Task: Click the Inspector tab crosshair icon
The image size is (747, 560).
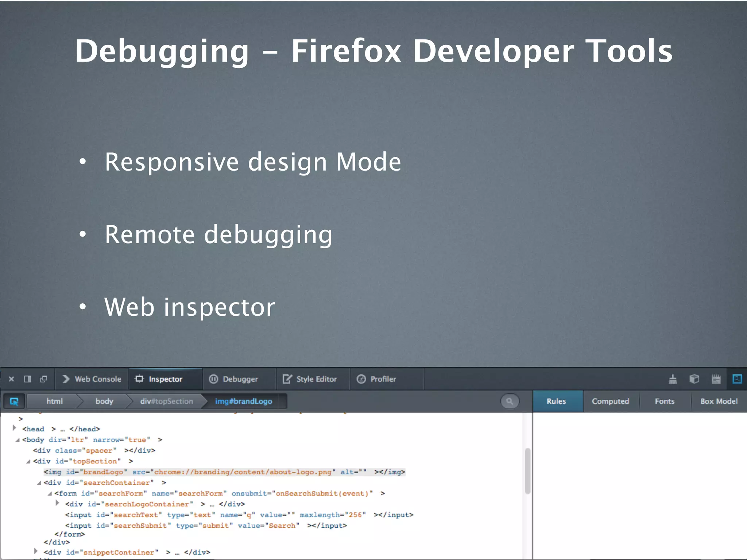Action: point(139,379)
